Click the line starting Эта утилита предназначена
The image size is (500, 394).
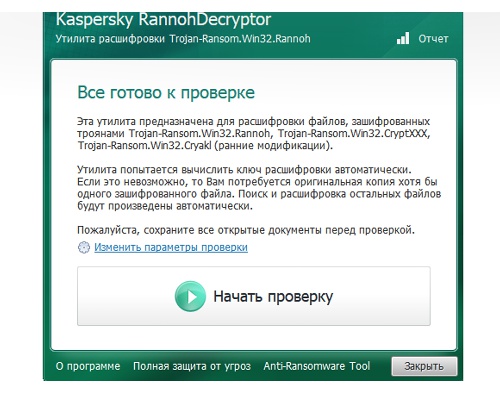pos(254,121)
